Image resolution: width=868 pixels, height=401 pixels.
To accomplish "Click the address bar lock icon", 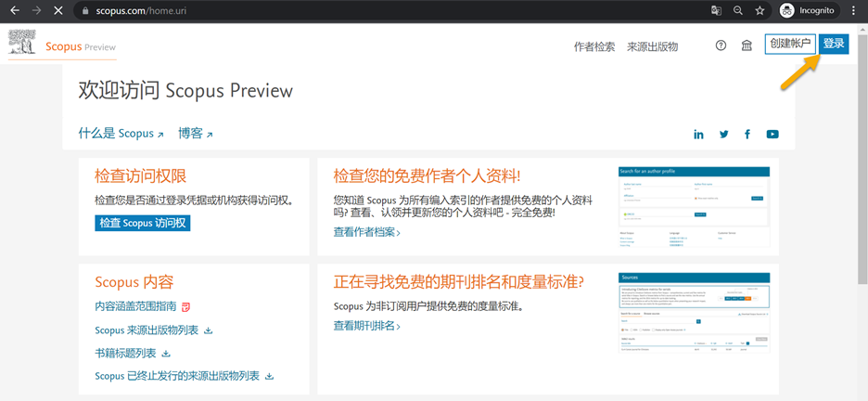I will [84, 10].
